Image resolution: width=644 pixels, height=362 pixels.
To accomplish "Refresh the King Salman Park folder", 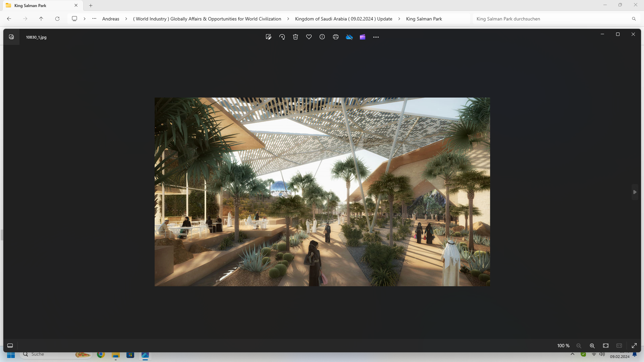I will (57, 19).
